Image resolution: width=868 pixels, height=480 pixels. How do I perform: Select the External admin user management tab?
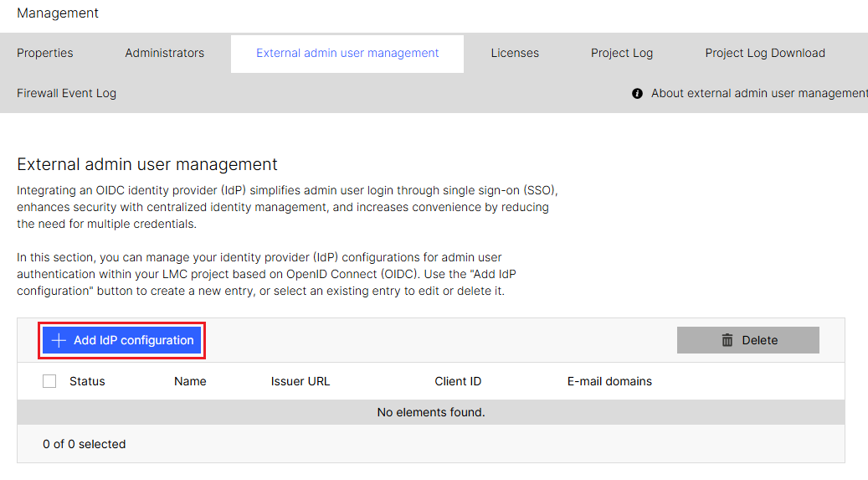(x=347, y=53)
